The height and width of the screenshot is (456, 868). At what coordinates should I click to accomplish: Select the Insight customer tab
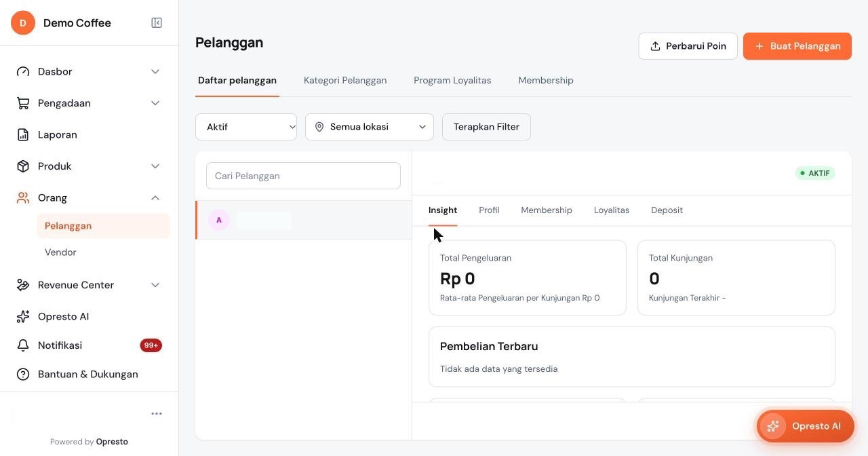click(x=443, y=210)
